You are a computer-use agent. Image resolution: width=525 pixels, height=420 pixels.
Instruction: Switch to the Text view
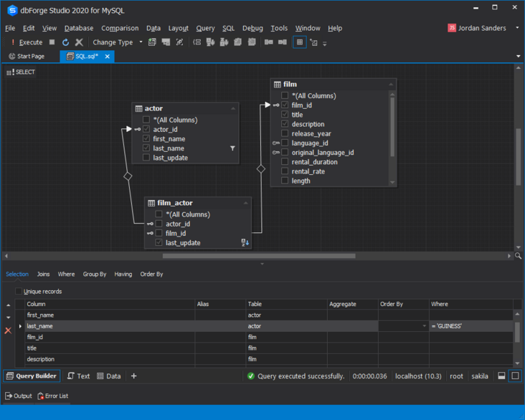pyautogui.click(x=78, y=376)
